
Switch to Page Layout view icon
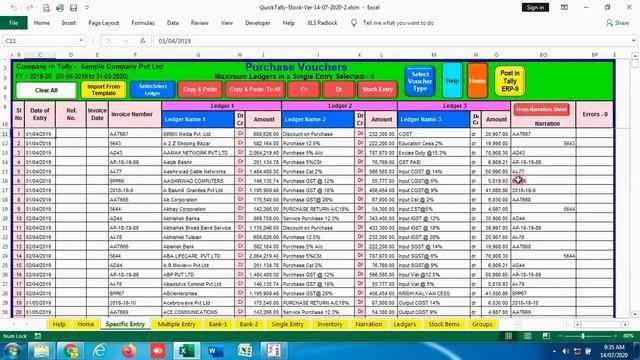527,336
